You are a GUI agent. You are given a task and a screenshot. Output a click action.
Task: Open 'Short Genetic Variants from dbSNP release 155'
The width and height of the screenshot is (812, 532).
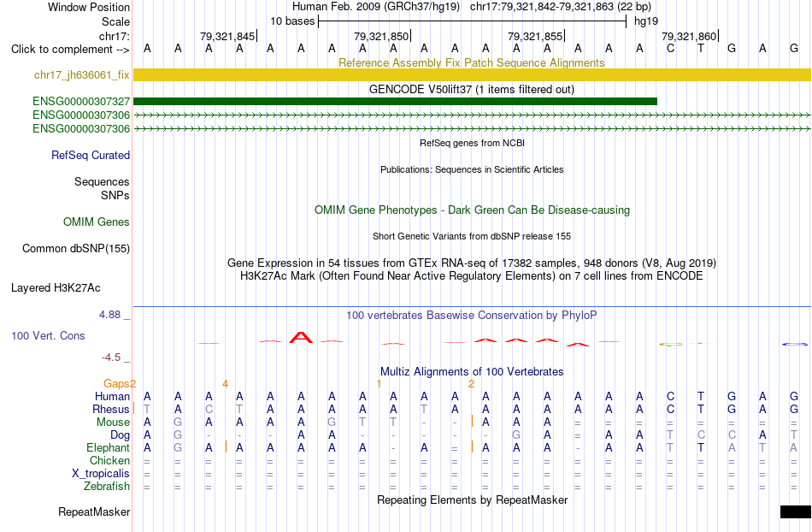[x=472, y=236]
